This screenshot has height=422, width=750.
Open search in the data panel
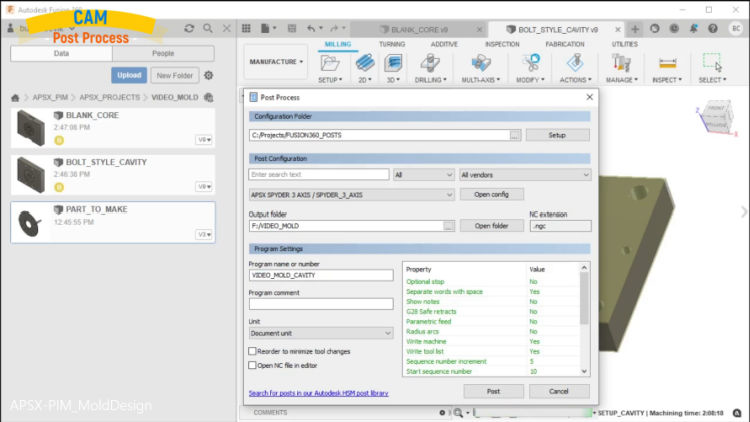coord(208,29)
